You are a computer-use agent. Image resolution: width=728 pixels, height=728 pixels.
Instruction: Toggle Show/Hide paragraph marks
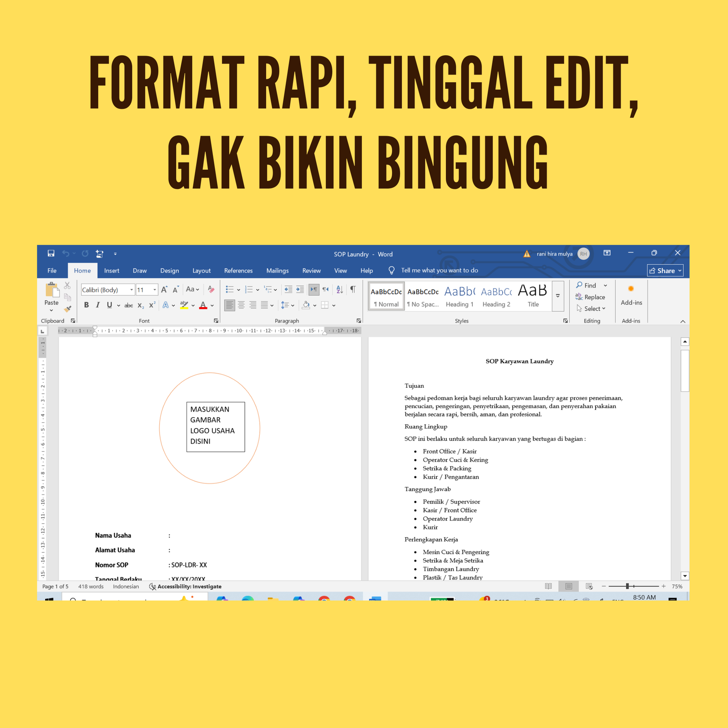click(x=353, y=289)
